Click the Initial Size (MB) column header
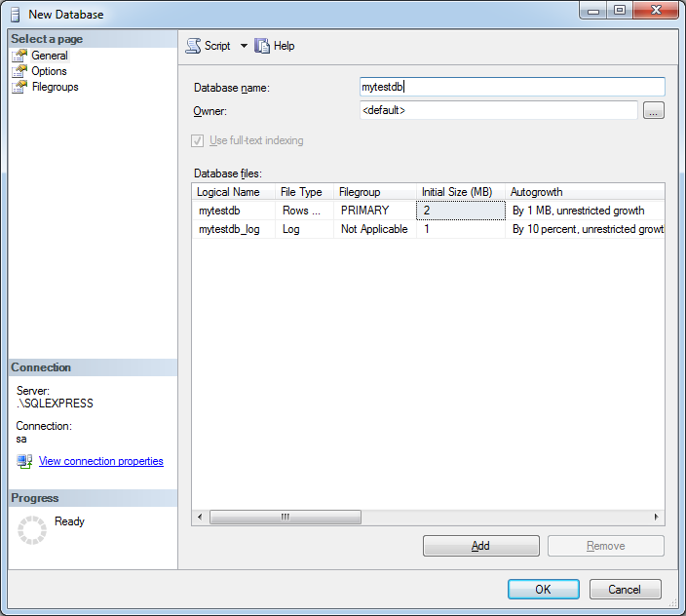Screen dimensions: 686x616 [461, 192]
